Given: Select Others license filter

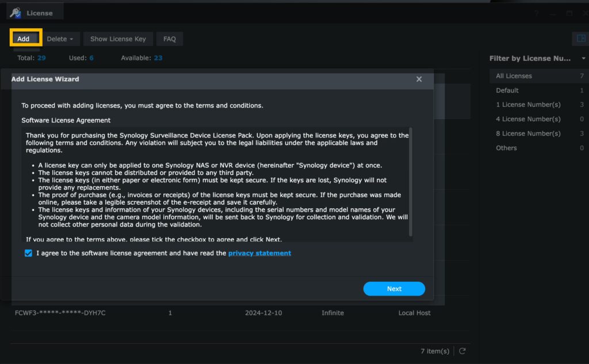Looking at the screenshot, I should [539, 148].
